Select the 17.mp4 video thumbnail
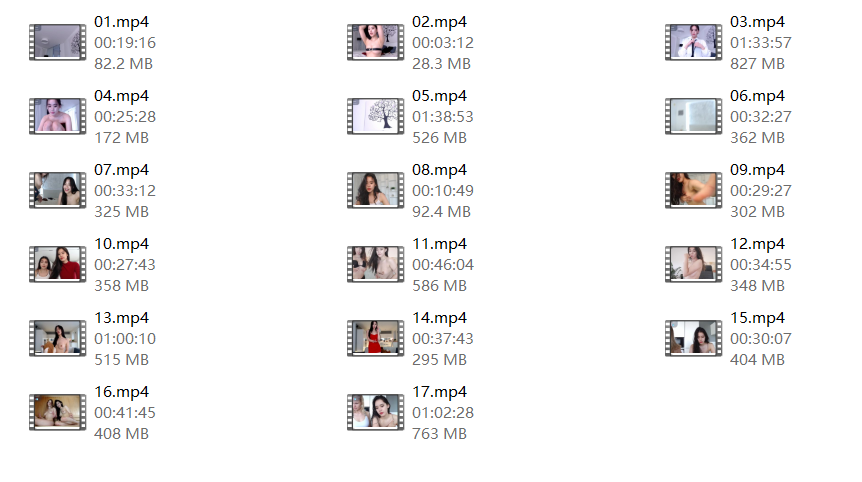The image size is (862, 482). pyautogui.click(x=375, y=412)
